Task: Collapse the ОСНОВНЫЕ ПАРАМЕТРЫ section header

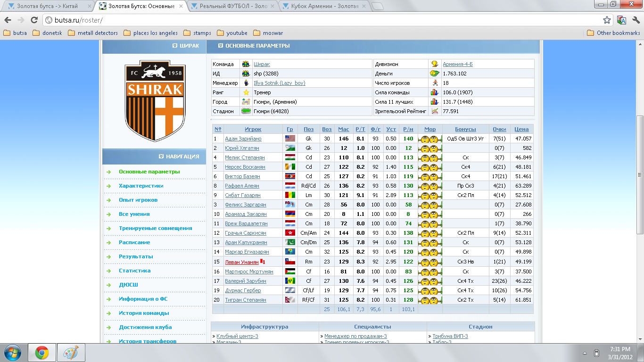Action: (x=221, y=46)
